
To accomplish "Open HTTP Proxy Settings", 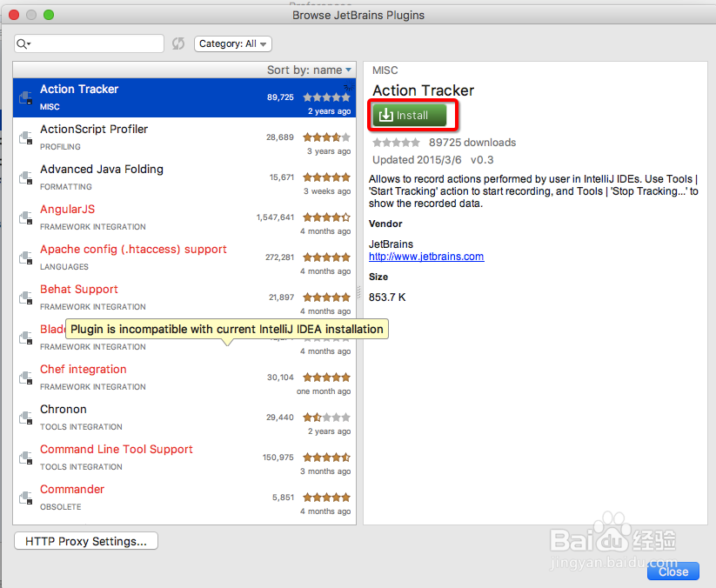I will (86, 541).
